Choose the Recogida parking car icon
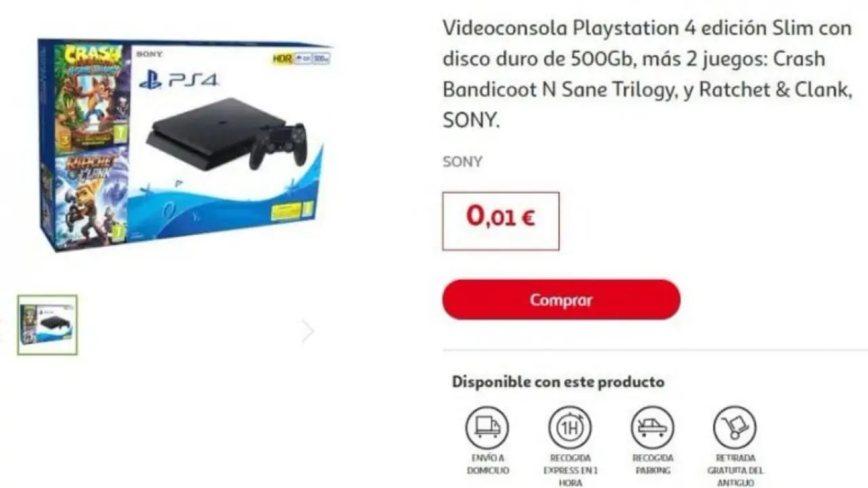 pos(652,427)
